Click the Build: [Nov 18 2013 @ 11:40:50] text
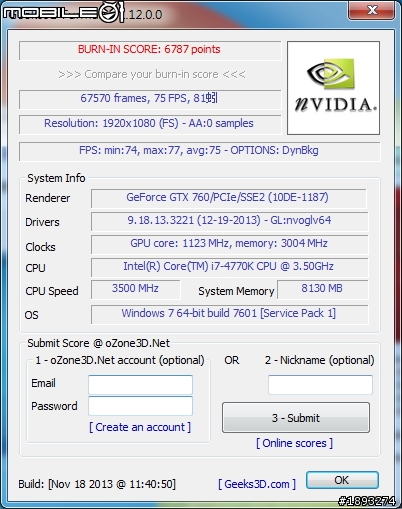The width and height of the screenshot is (402, 509). click(97, 484)
